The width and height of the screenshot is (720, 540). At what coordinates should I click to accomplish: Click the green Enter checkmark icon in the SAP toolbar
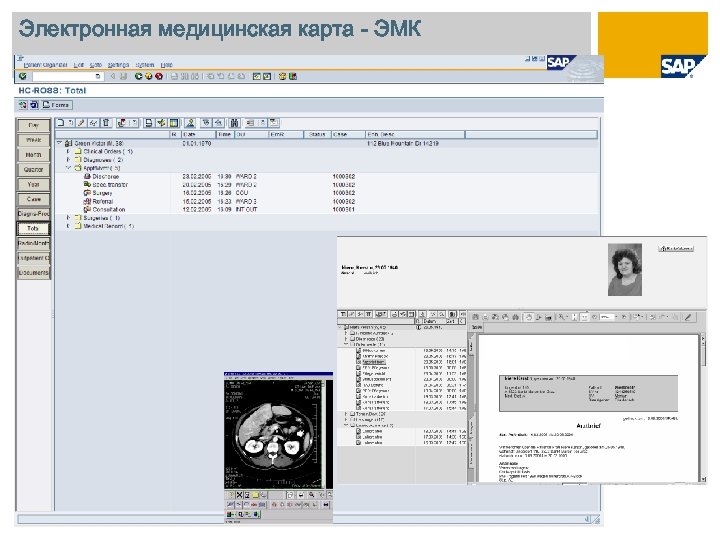[22, 76]
